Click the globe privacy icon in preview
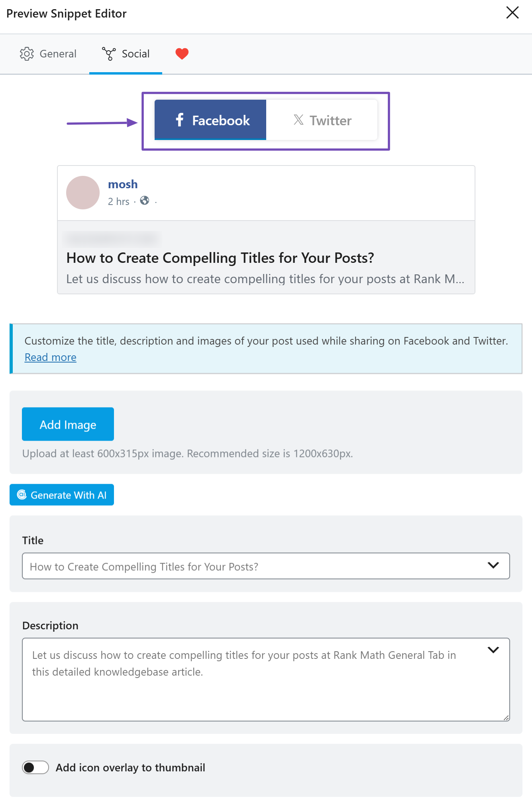Image resolution: width=532 pixels, height=804 pixels. click(145, 201)
